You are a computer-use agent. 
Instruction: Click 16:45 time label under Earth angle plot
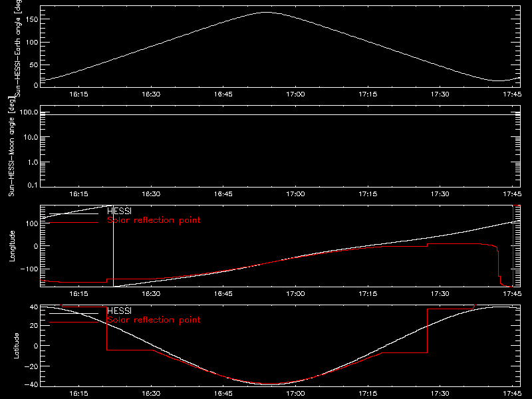[x=223, y=94]
